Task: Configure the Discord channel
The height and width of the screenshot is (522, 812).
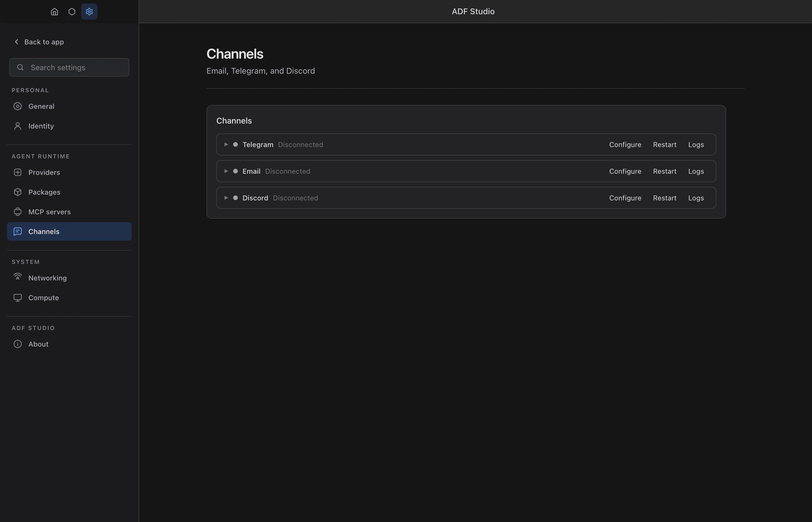Action: pos(625,198)
